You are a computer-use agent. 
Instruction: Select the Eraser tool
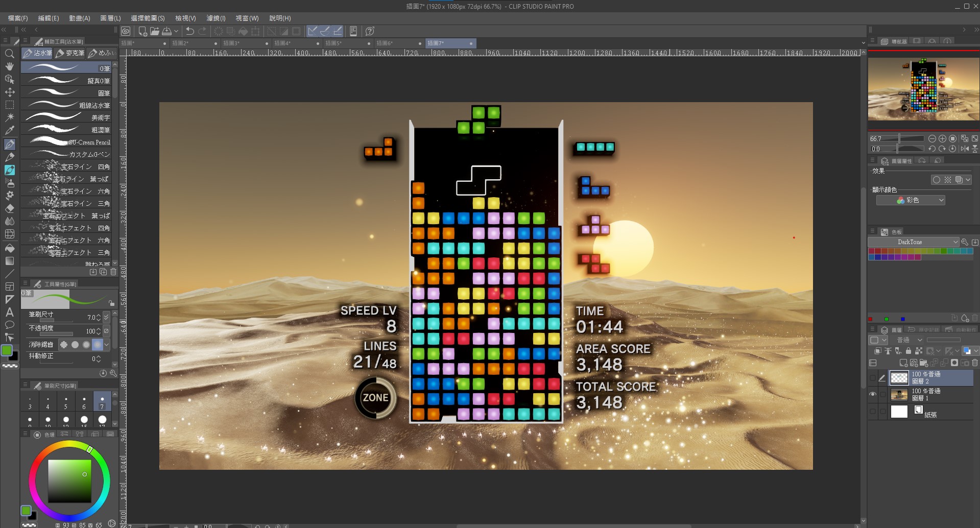(9, 208)
